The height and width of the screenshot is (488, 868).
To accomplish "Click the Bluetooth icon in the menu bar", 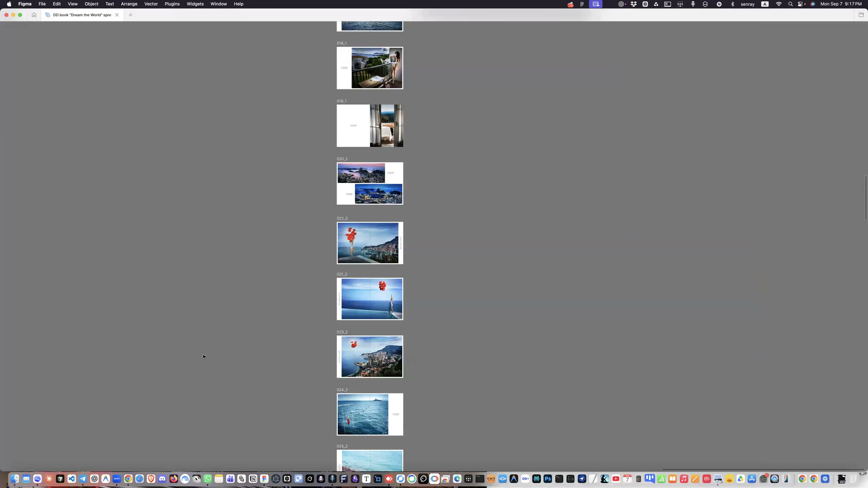I will [x=732, y=4].
